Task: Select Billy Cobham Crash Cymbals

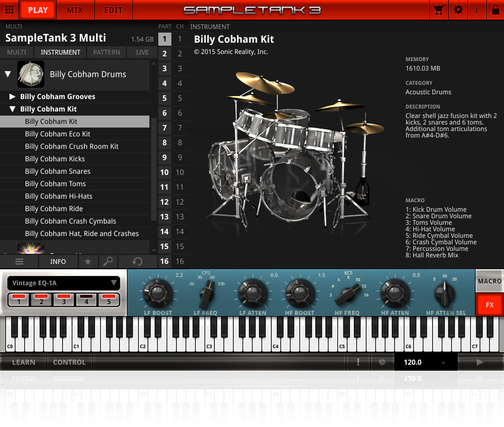Action: coord(75,221)
